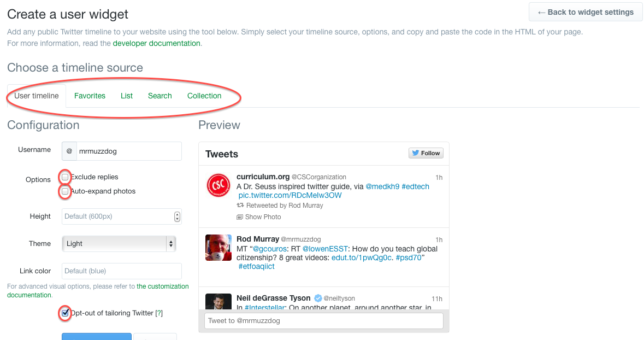
Task: Open the developer documentation link
Action: click(156, 43)
